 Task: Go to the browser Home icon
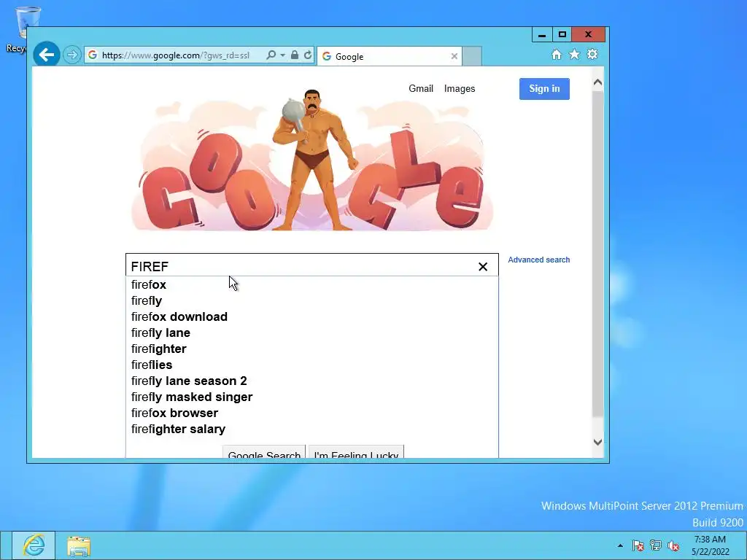click(x=557, y=54)
